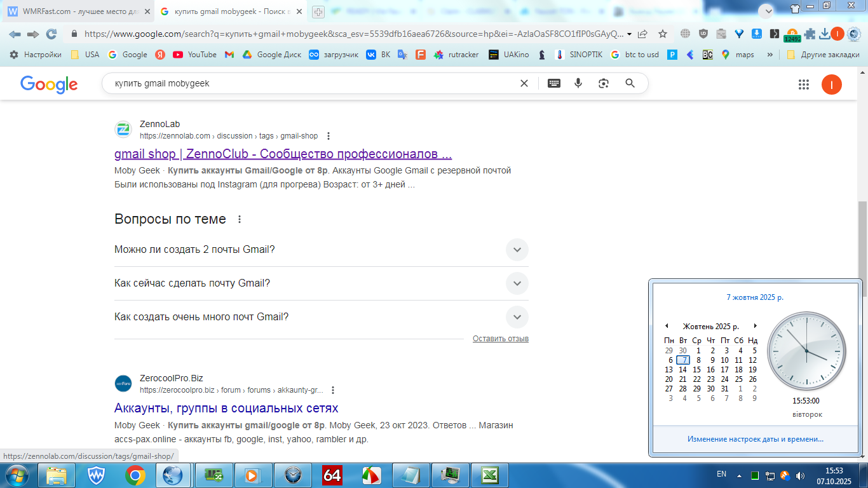Viewport: 868px width, 488px height.
Task: Search by image with camera lens icon
Action: tap(604, 83)
